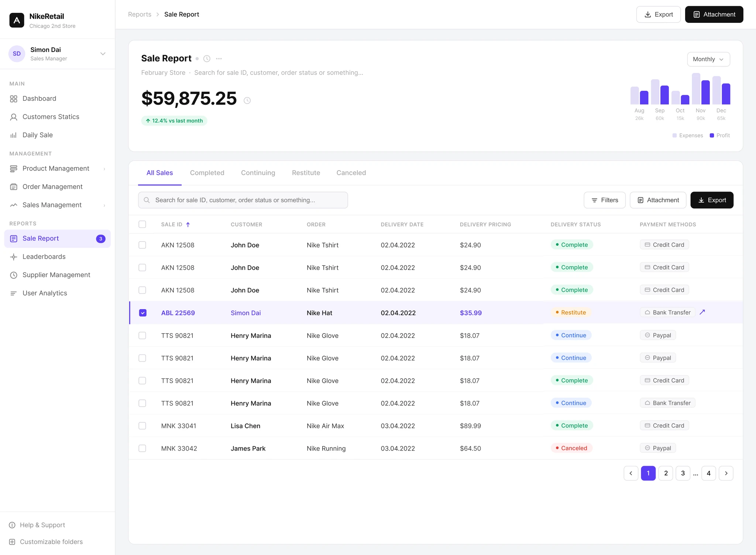The width and height of the screenshot is (756, 555).
Task: Open Filters button
Action: [x=605, y=200]
